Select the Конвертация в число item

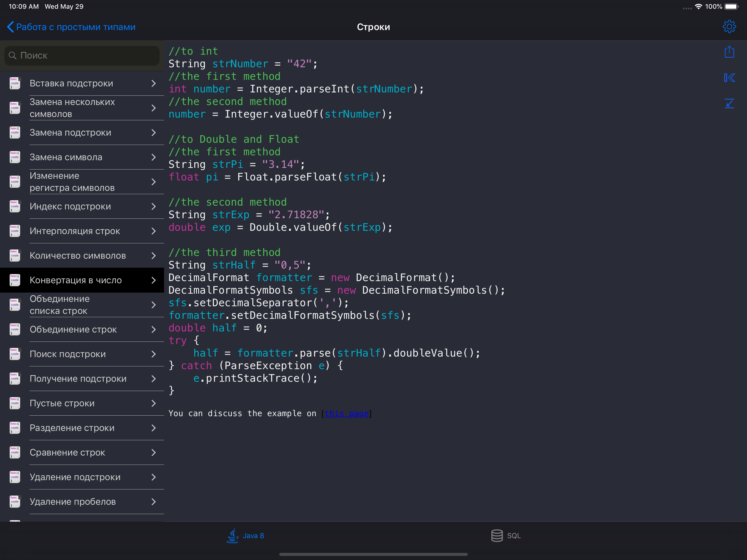point(76,280)
